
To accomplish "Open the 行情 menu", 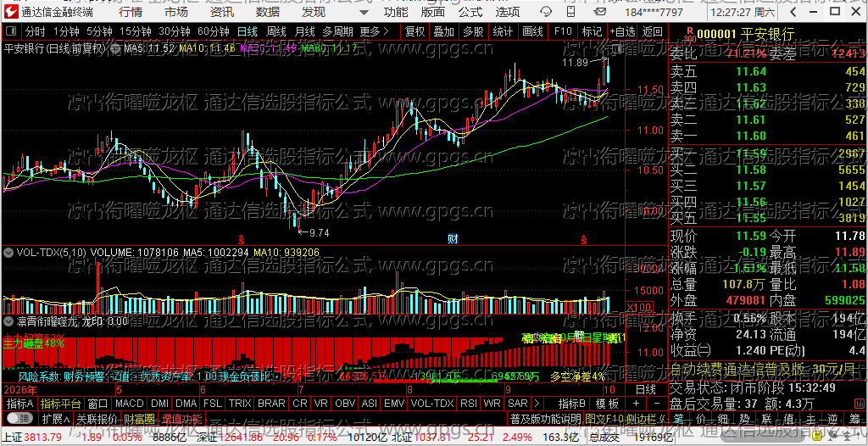I will pyautogui.click(x=130, y=12).
